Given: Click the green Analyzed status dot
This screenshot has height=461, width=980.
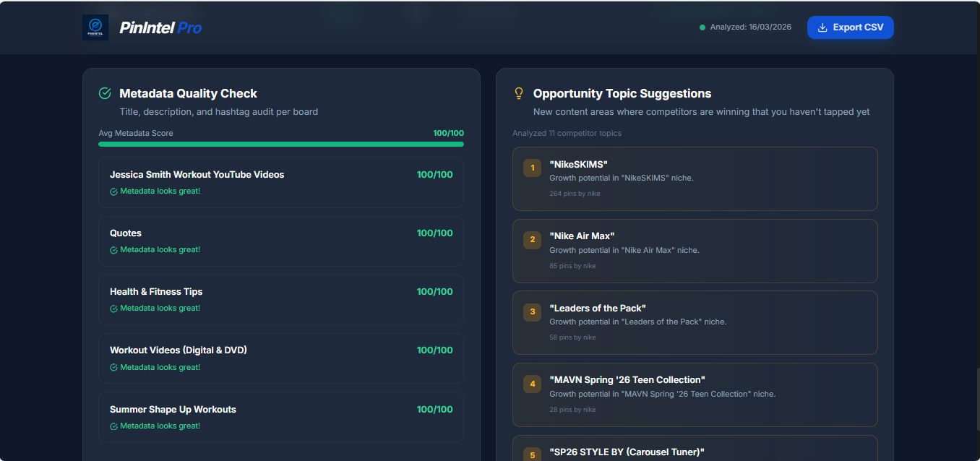Looking at the screenshot, I should [x=702, y=27].
